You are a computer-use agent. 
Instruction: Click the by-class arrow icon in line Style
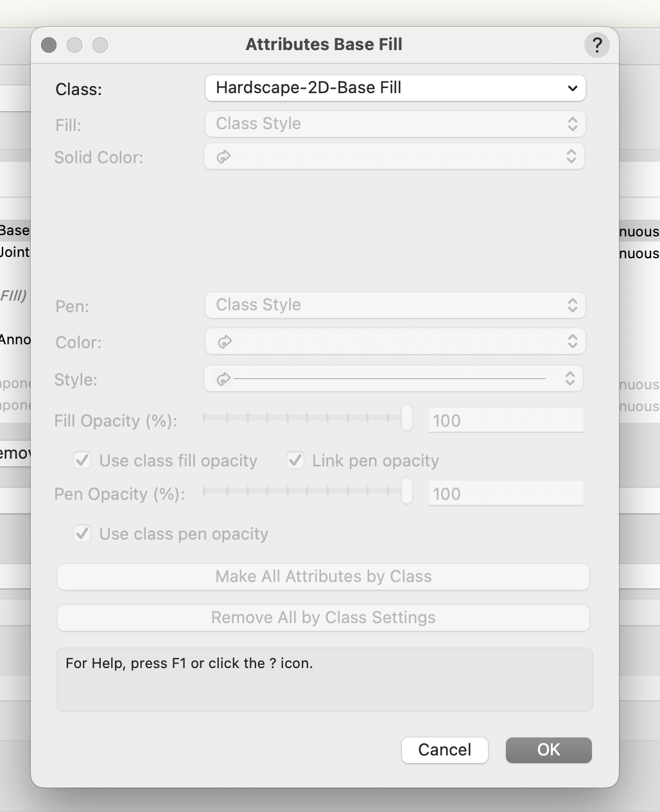point(223,379)
